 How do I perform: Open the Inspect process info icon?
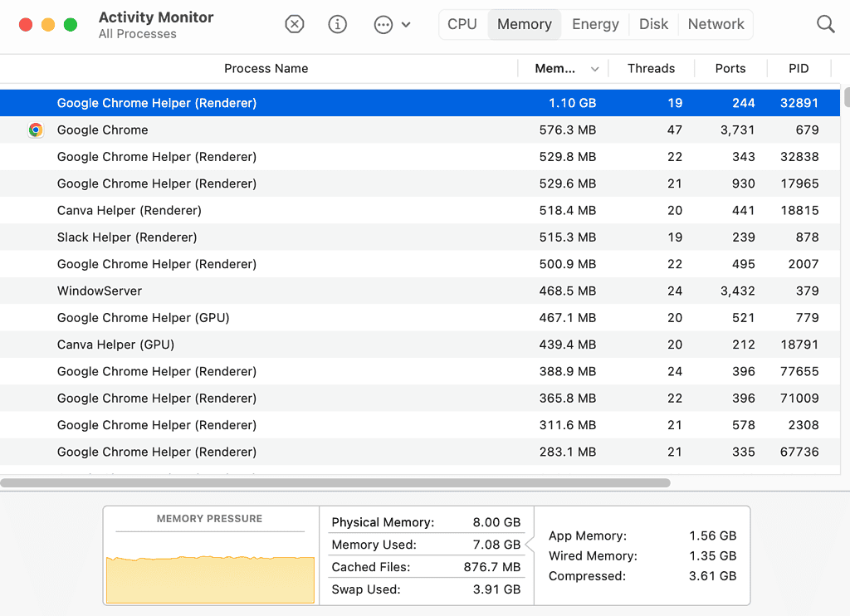[338, 24]
